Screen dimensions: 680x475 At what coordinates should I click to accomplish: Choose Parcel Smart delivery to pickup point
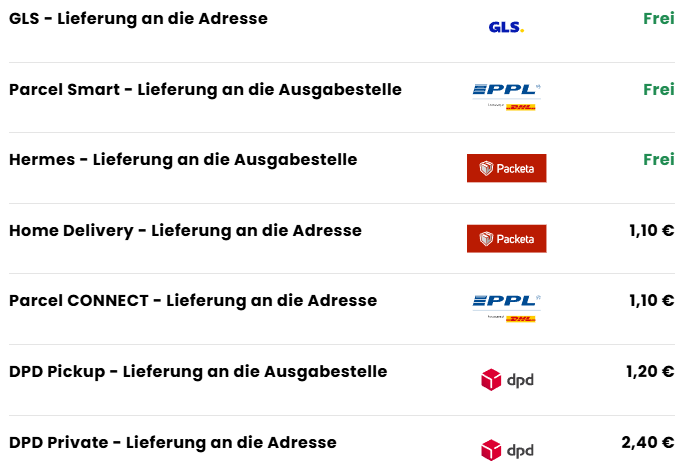click(205, 89)
